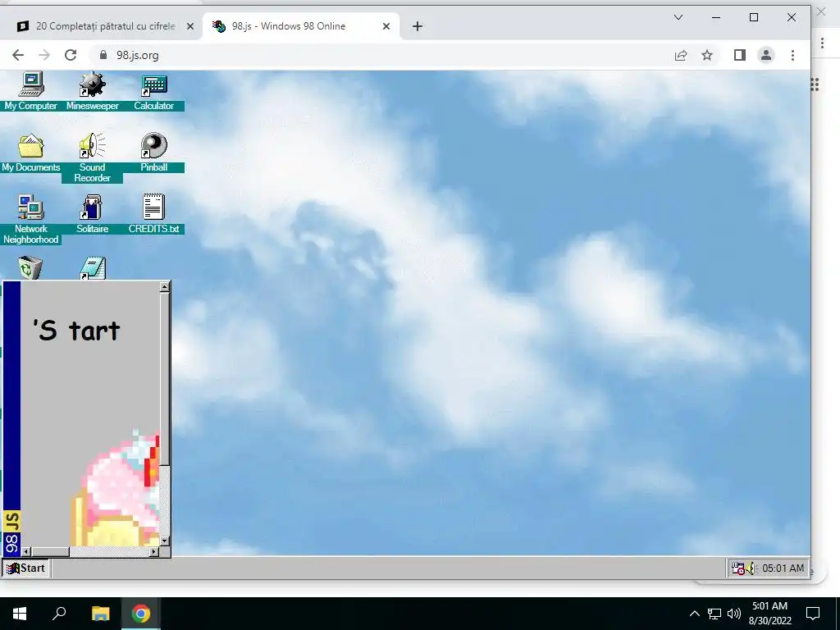
Task: Select the Network Neighborhood icon
Action: click(x=30, y=219)
